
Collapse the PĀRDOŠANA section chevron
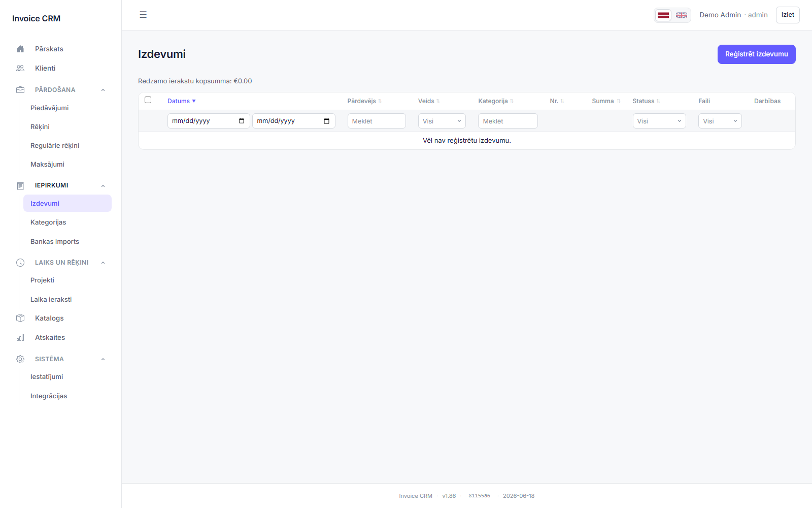coord(103,90)
